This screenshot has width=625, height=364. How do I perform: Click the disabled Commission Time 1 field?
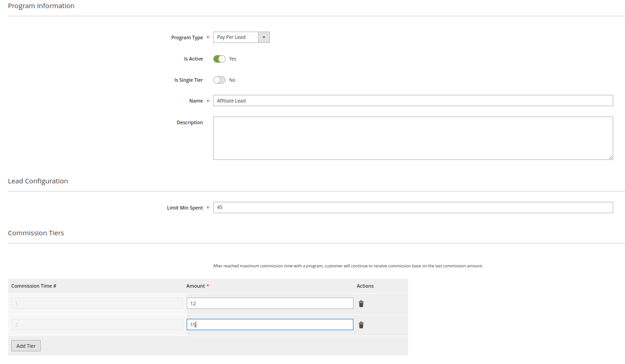[x=97, y=303]
